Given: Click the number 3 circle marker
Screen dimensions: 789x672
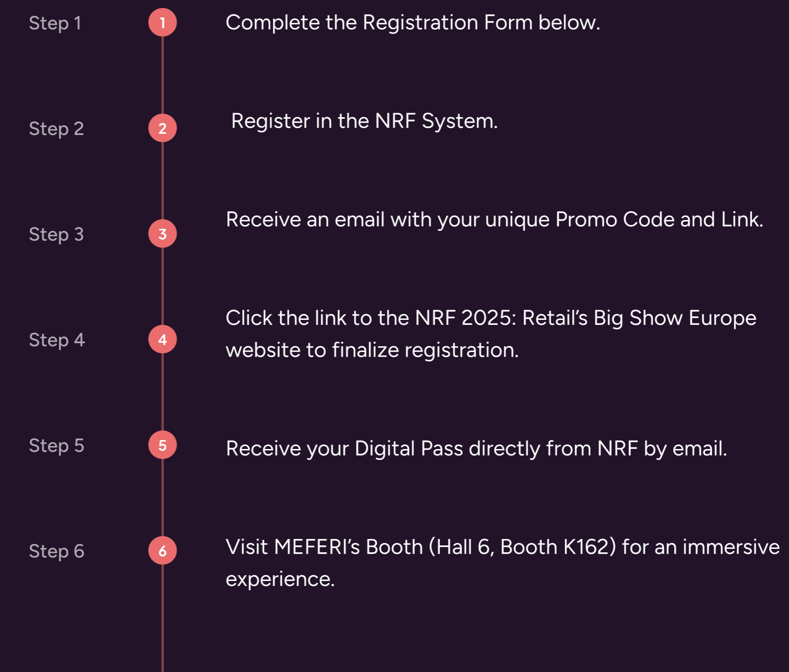Looking at the screenshot, I should coord(162,234).
